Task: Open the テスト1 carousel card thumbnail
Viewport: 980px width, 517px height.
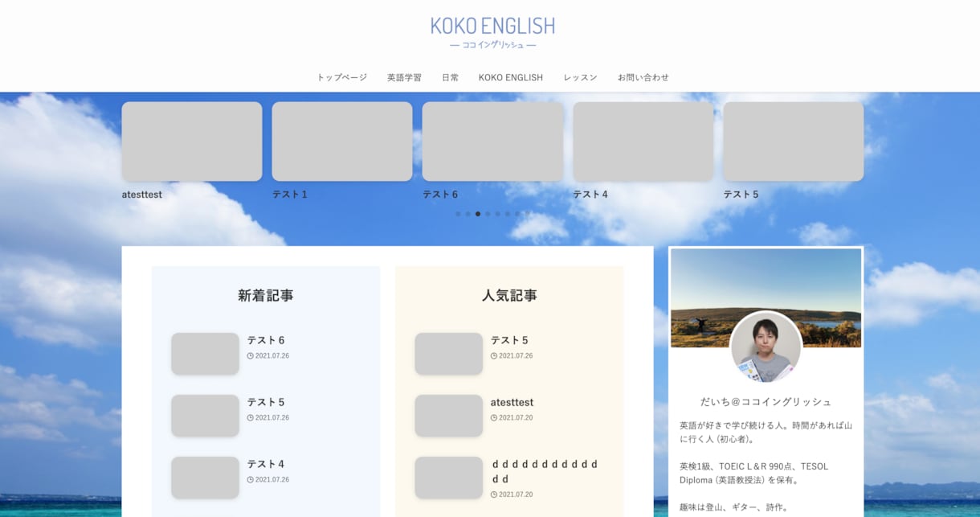Action: tap(342, 142)
